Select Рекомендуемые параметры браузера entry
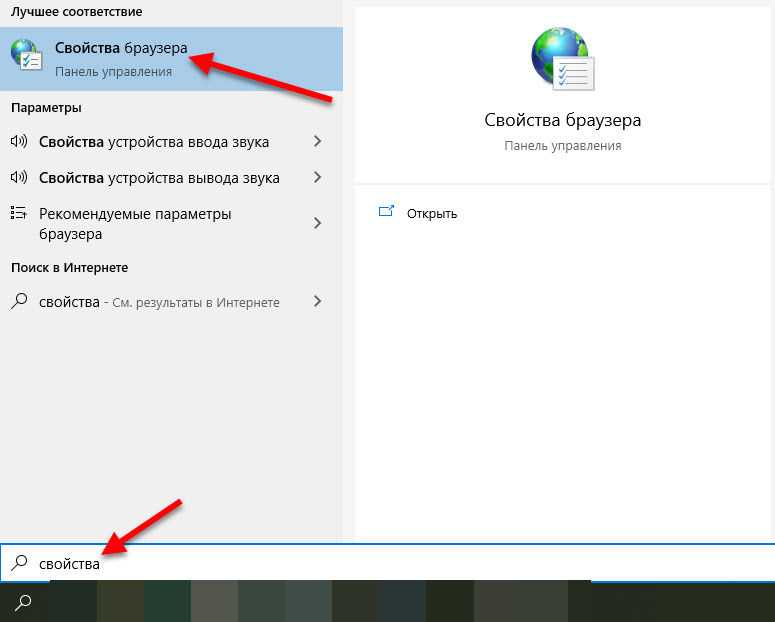Viewport: 775px width, 622px height. (x=135, y=223)
